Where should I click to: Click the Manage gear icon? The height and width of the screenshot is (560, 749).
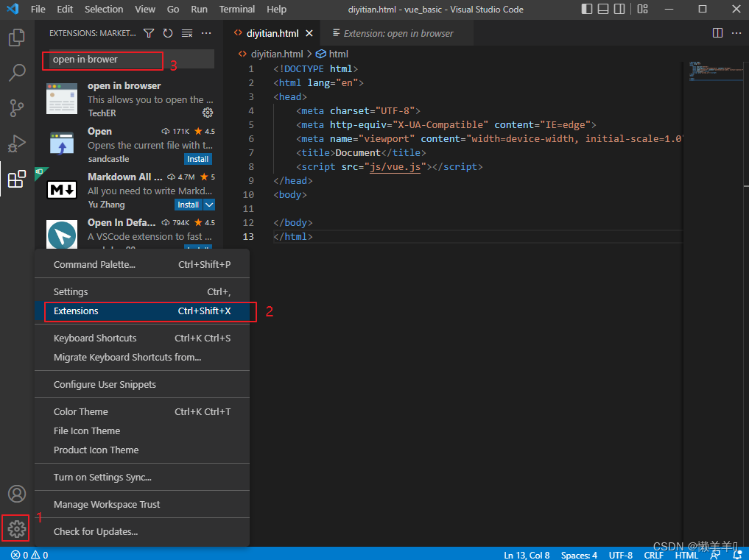[x=16, y=528]
